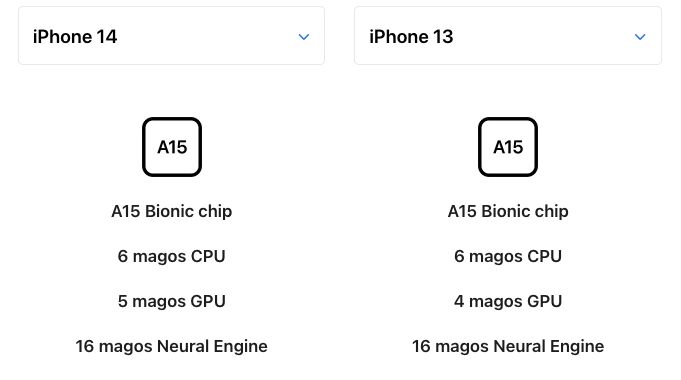
Task: Expand the iPhone 14 dropdown chevron
Action: (304, 37)
